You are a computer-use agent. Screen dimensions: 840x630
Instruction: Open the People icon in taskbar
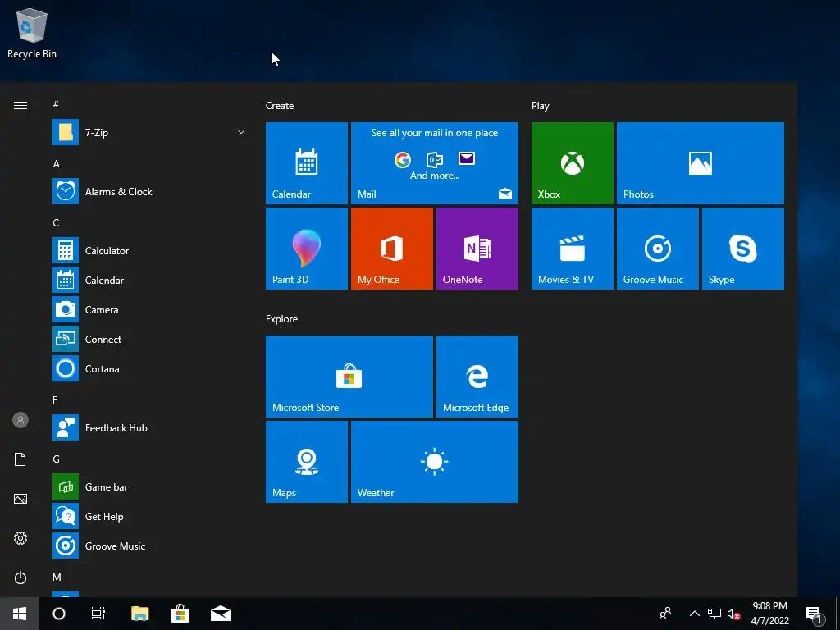[665, 614]
